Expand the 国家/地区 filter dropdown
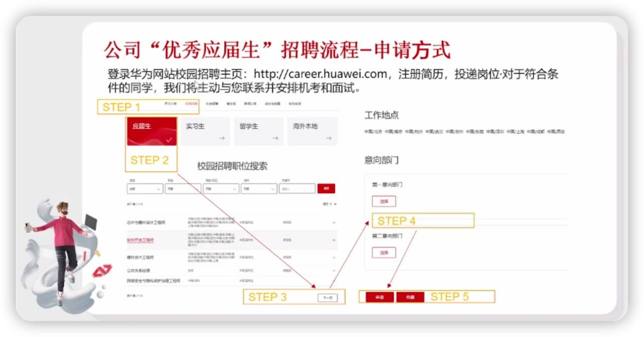 click(221, 189)
